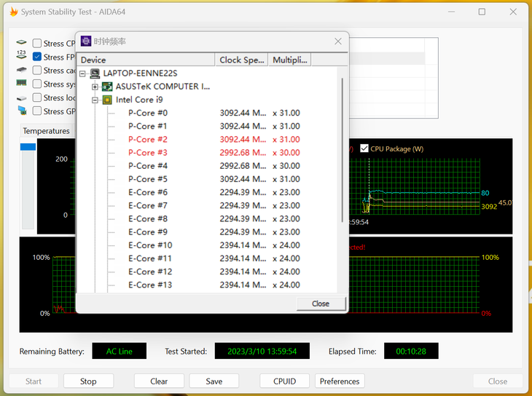This screenshot has width=532, height=396.
Task: Click the clock frequency dialog chip icon
Action: [x=86, y=41]
